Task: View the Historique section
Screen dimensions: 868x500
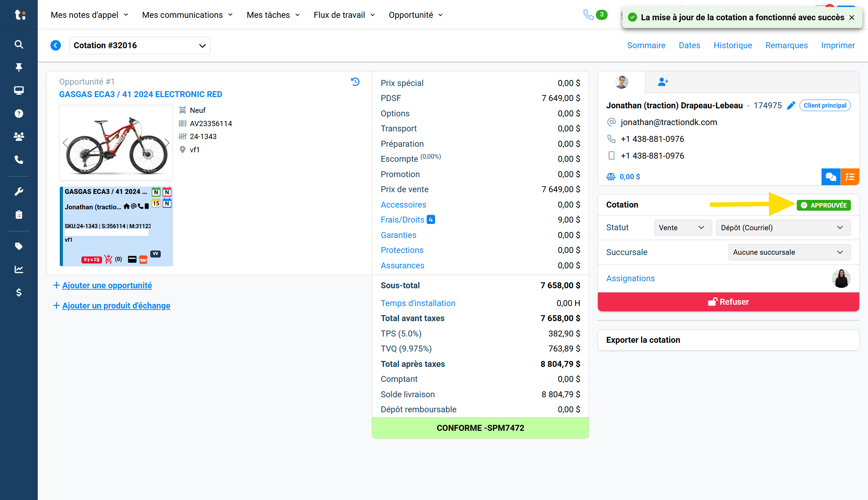Action: click(x=733, y=45)
